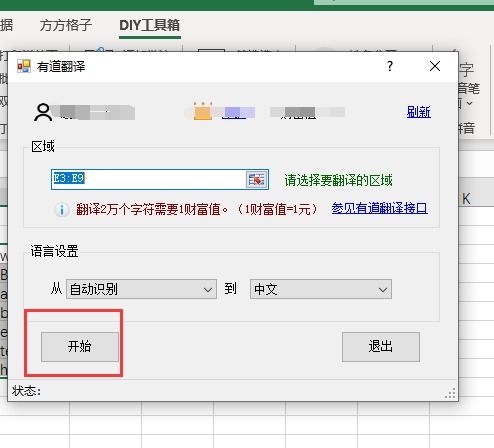Click the 语言设置 group label

54,251
